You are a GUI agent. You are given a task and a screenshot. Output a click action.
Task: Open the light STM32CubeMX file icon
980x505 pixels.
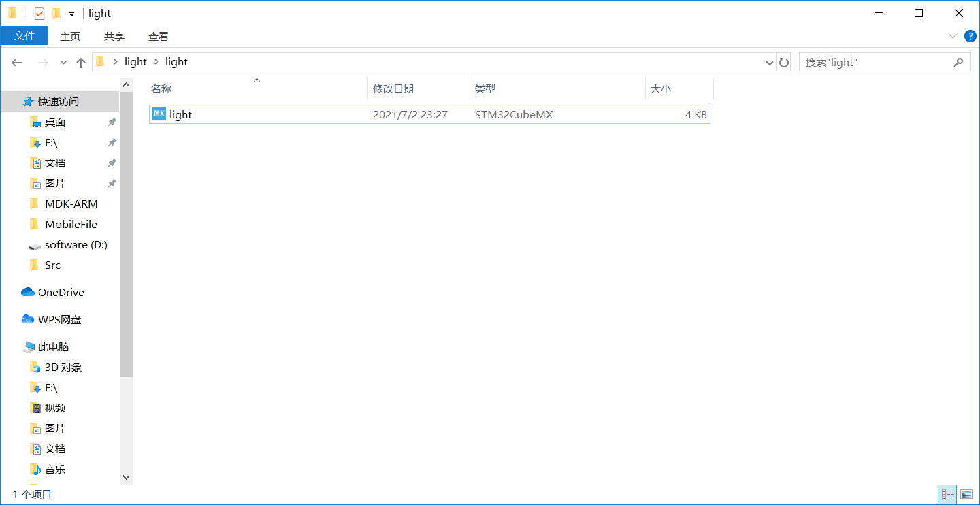coord(159,114)
